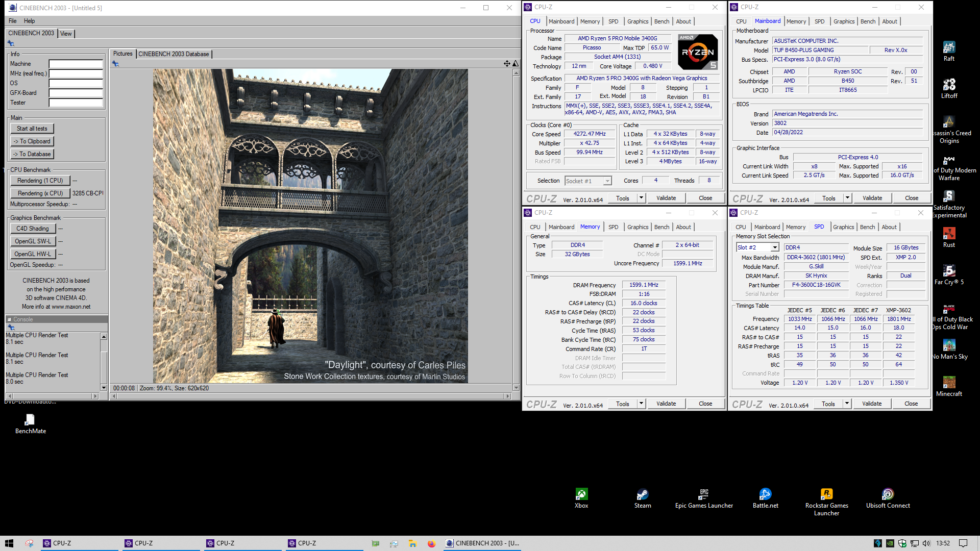The image size is (980, 551).
Task: Expand Tools dropdown arrow in CPU tab window
Action: [641, 198]
